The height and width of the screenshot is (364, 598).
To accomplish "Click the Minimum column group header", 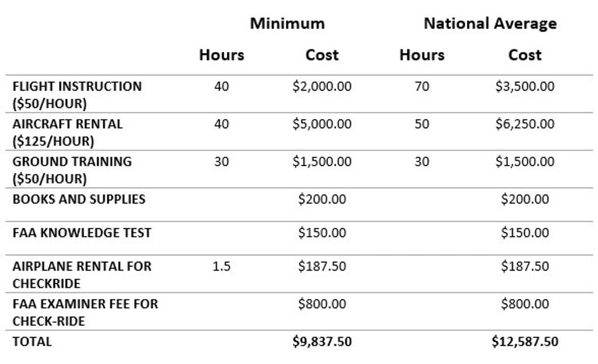I will coord(287,24).
